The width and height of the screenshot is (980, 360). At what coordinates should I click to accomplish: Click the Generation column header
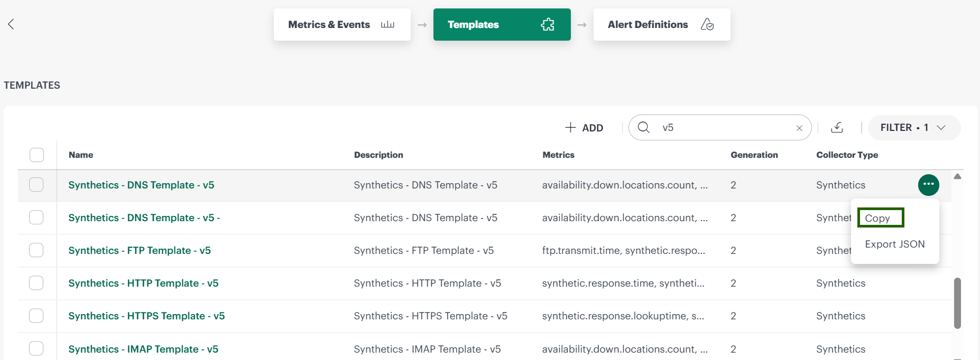pyautogui.click(x=754, y=155)
